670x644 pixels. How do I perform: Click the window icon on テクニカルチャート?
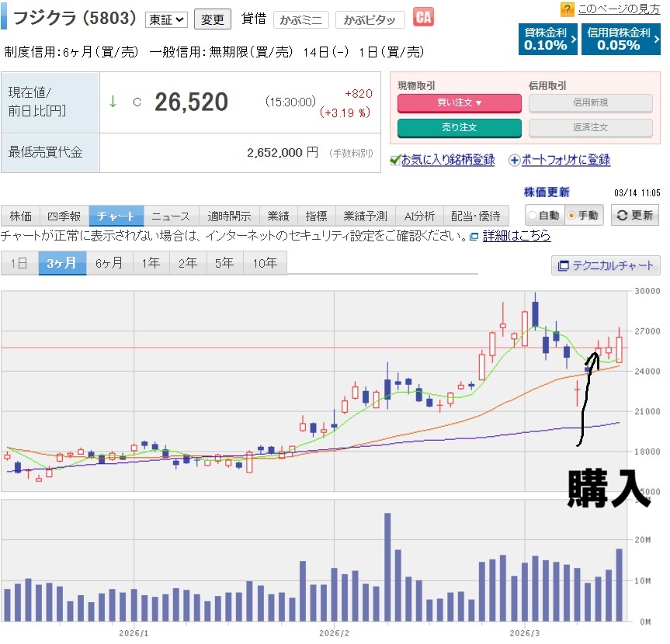(x=564, y=265)
